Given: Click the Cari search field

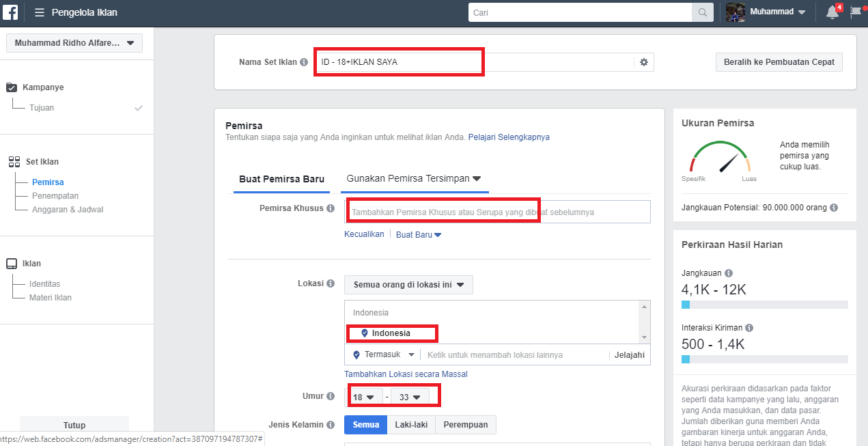Looking at the screenshot, I should [580, 12].
